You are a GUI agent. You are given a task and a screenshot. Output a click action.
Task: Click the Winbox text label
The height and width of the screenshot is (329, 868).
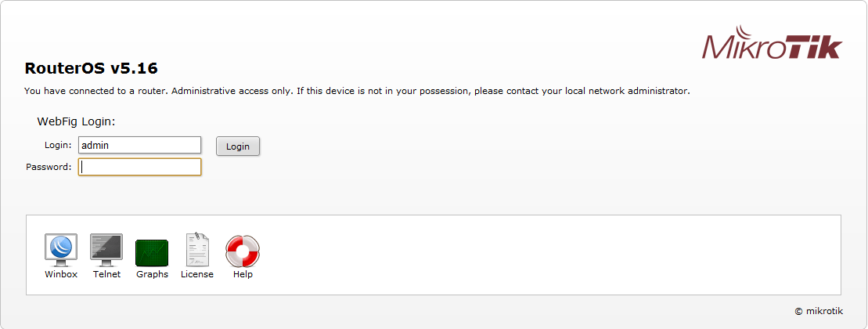tap(61, 275)
